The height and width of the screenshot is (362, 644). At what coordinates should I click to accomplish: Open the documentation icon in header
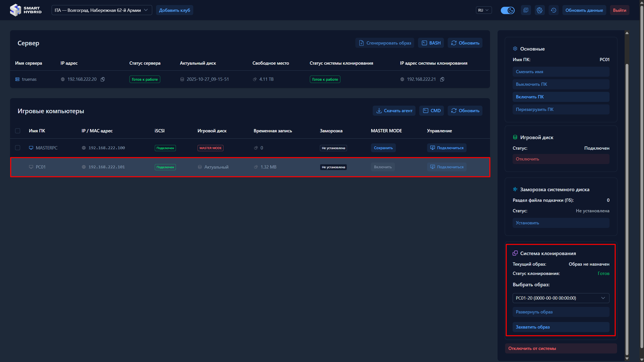(526, 10)
